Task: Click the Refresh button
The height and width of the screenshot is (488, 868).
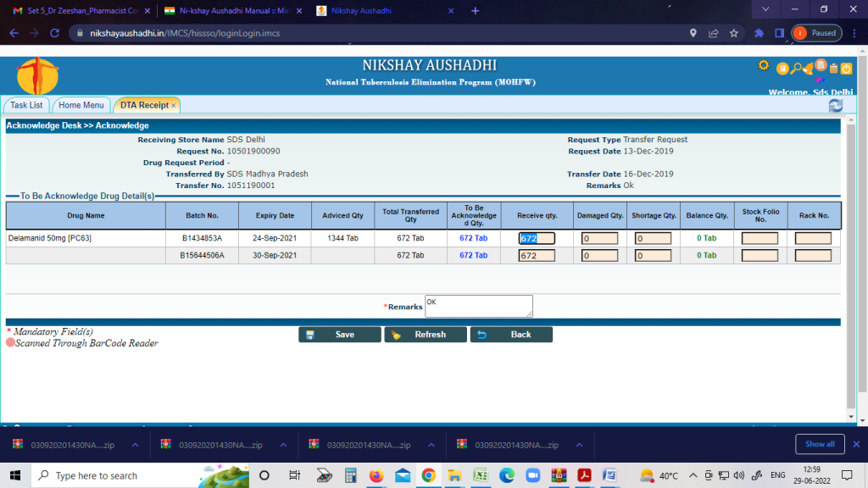Action: [426, 335]
